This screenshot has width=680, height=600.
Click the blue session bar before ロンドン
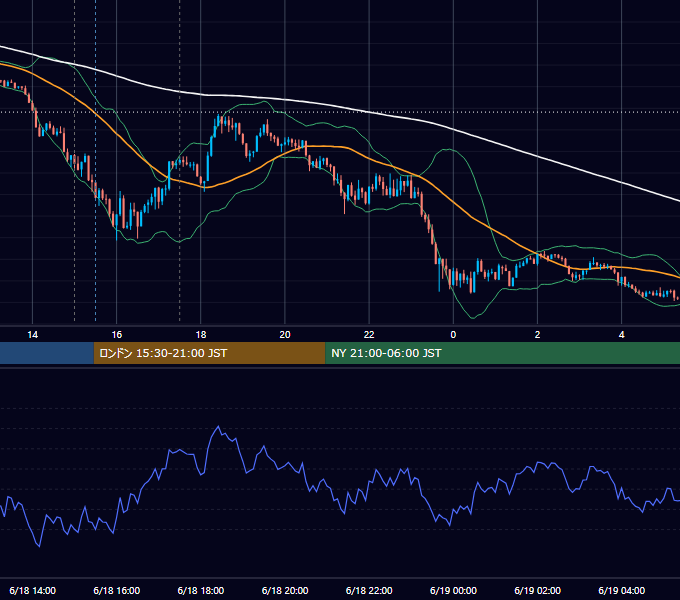[x=47, y=353]
